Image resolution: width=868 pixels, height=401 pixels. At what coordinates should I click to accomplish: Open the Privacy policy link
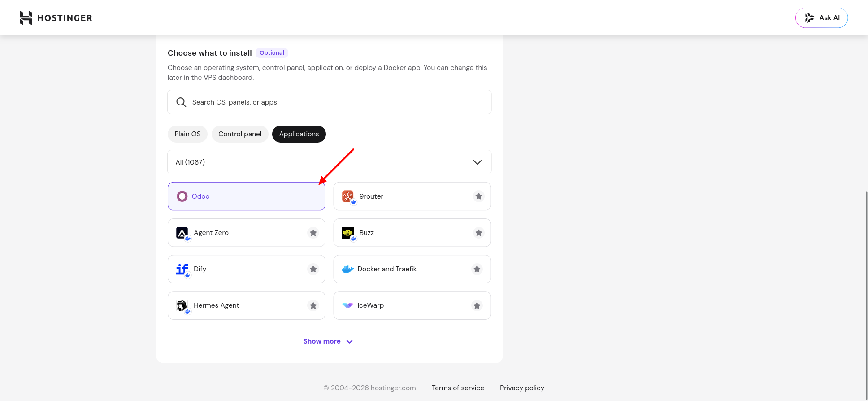coord(522,388)
